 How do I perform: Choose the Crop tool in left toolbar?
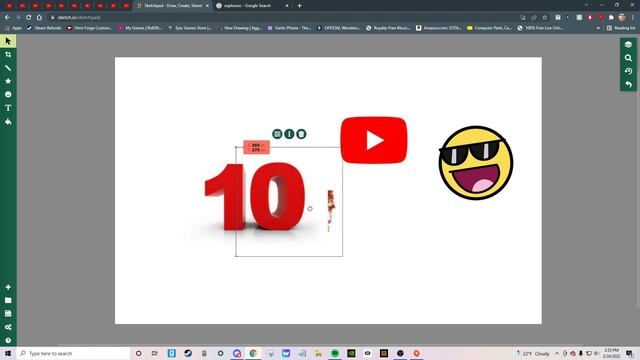point(8,55)
